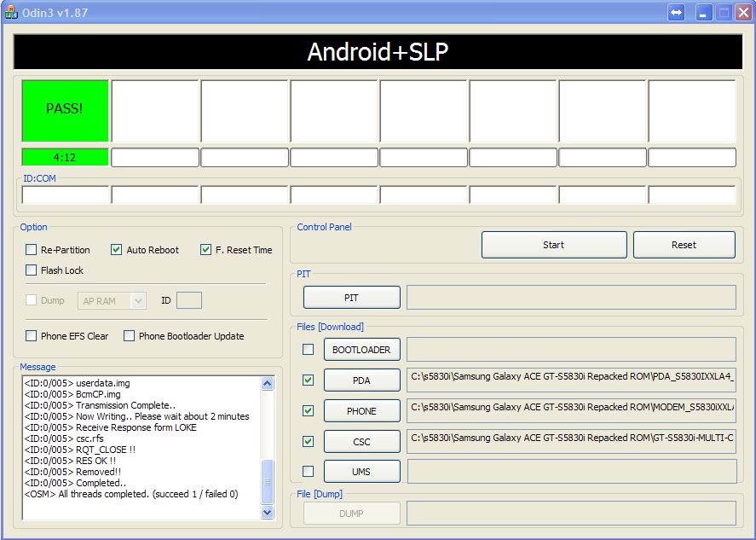Click the green PASS! status box
The width and height of the screenshot is (756, 540).
click(65, 111)
